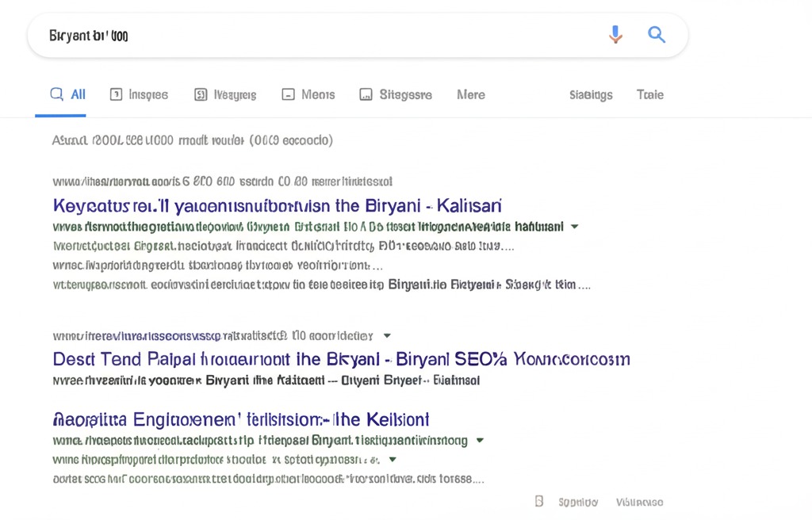812x520 pixels.
Task: Click the "Sopvioy" link at page bottom
Action: (x=578, y=502)
